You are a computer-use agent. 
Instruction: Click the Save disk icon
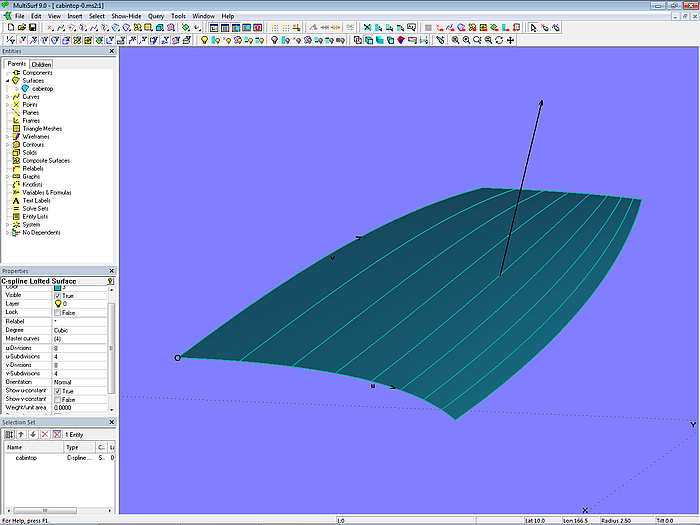32,27
